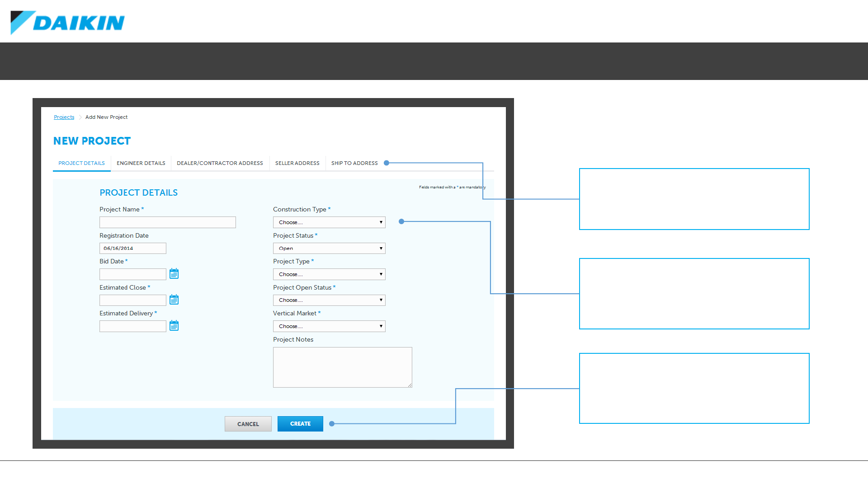Follow the Projects breadcrumb link

(64, 117)
